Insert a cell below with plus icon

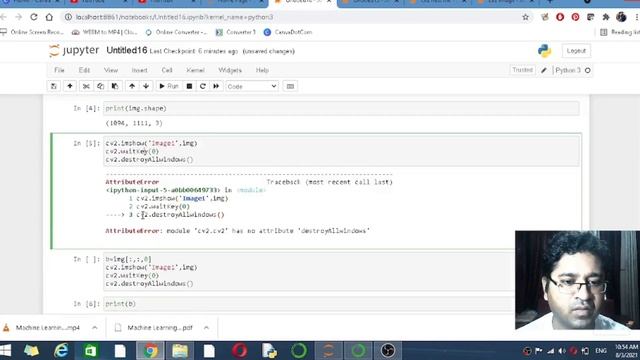[x=70, y=86]
